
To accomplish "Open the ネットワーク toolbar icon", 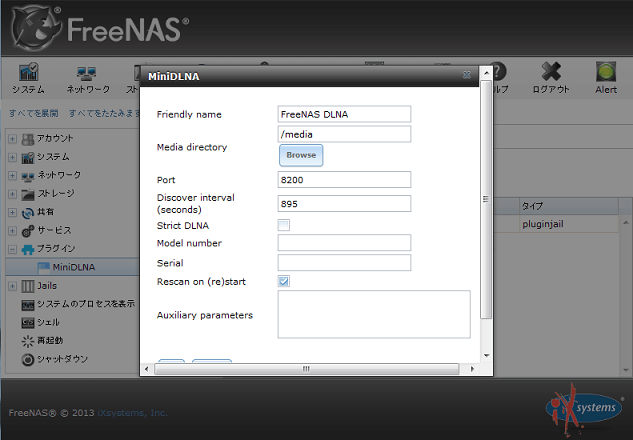I will point(86,73).
